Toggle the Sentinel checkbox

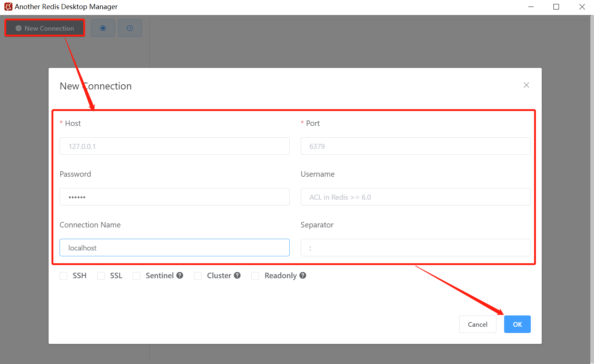pyautogui.click(x=137, y=276)
